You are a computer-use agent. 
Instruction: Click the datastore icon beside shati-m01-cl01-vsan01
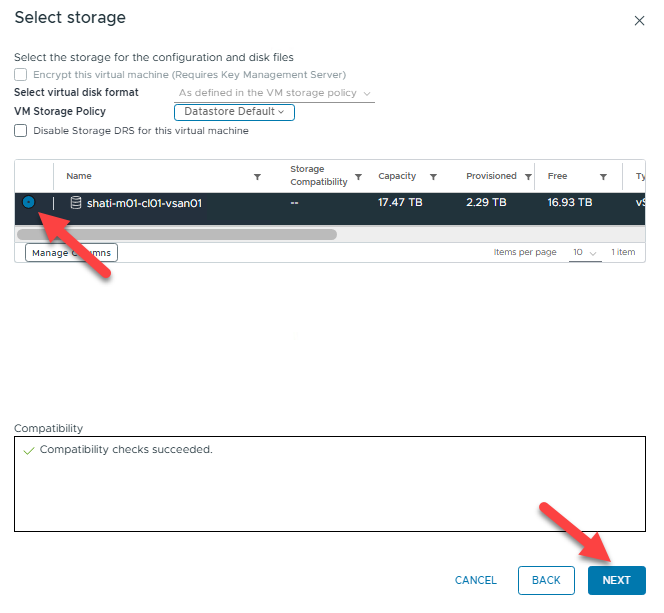pos(76,203)
